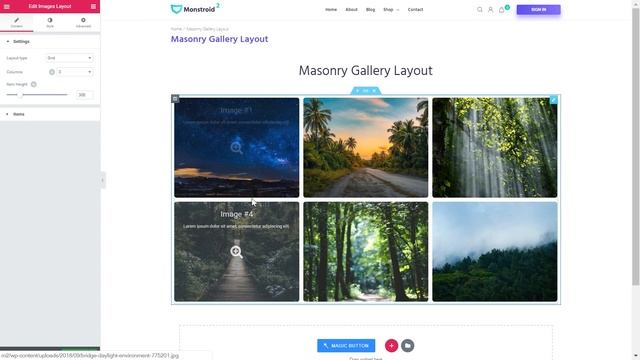Toggle Item Height responsive device icon

pos(33,84)
